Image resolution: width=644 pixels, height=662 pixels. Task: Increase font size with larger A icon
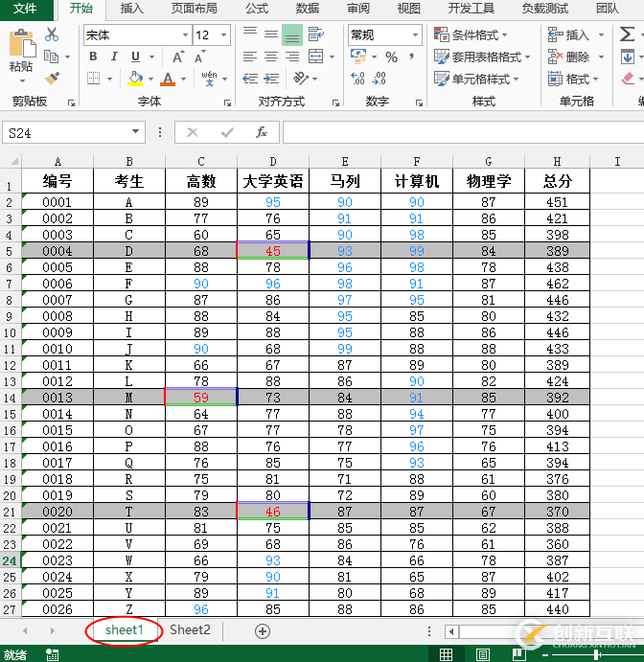click(178, 57)
